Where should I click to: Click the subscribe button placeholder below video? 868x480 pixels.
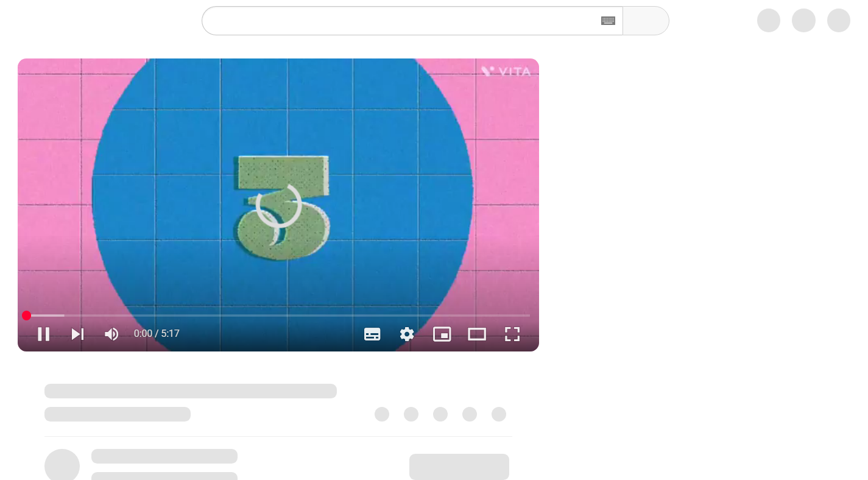click(459, 467)
